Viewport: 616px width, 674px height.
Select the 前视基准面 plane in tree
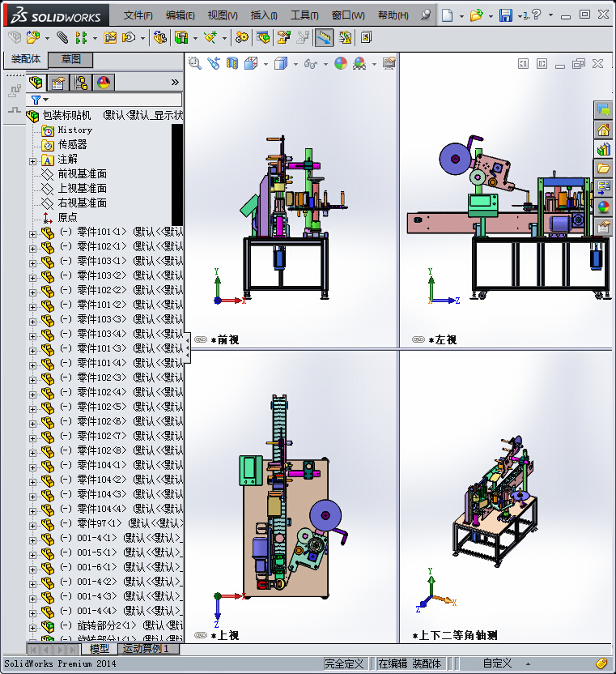point(82,173)
